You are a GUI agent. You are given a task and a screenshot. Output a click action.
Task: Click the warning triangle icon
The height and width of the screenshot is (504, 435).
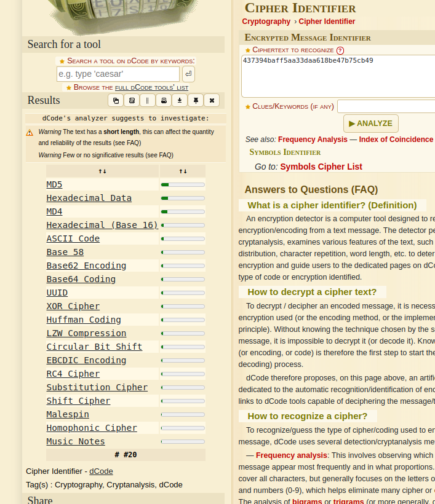(x=30, y=132)
